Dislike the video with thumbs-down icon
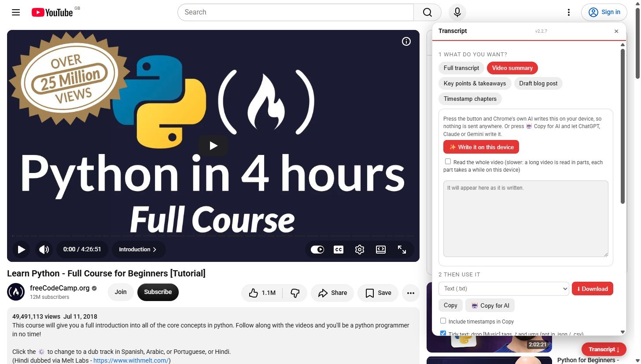Image resolution: width=641 pixels, height=364 pixels. point(295,293)
